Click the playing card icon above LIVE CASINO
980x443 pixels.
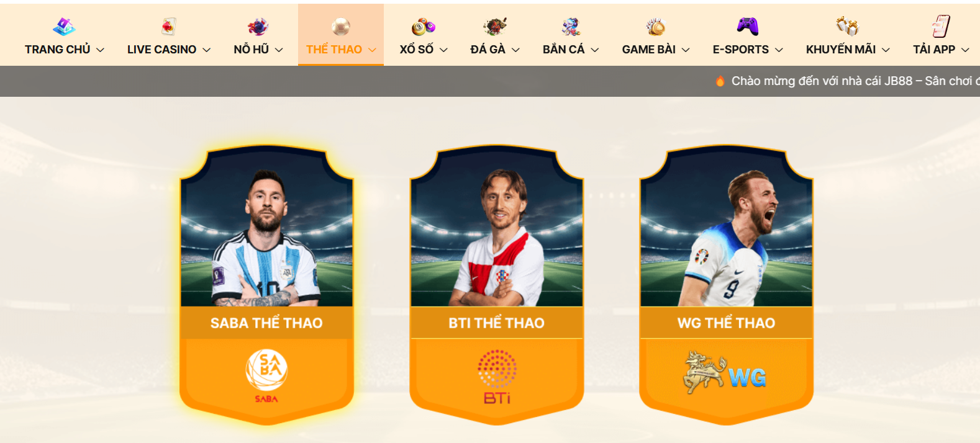(168, 27)
